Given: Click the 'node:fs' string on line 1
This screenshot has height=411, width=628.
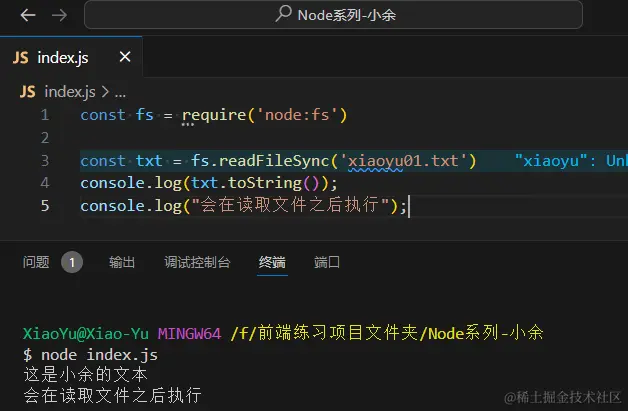Looking at the screenshot, I should [297, 115].
